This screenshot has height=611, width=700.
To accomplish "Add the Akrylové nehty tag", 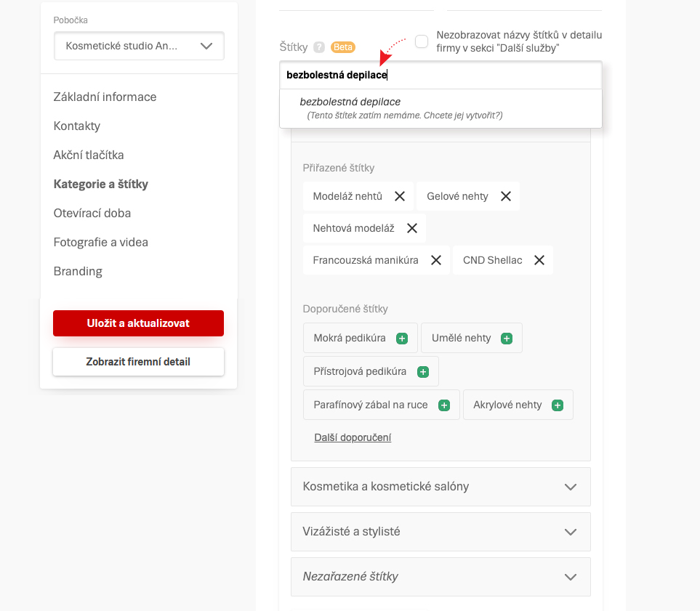I will click(558, 405).
